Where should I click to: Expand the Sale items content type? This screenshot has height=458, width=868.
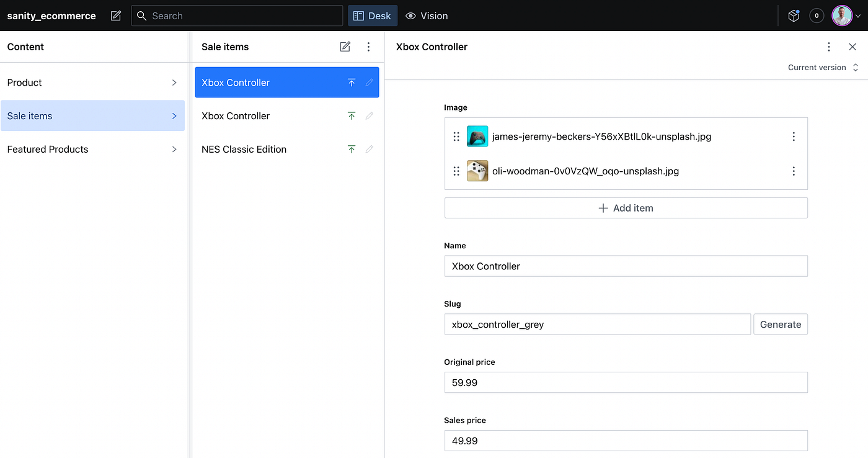(92, 115)
